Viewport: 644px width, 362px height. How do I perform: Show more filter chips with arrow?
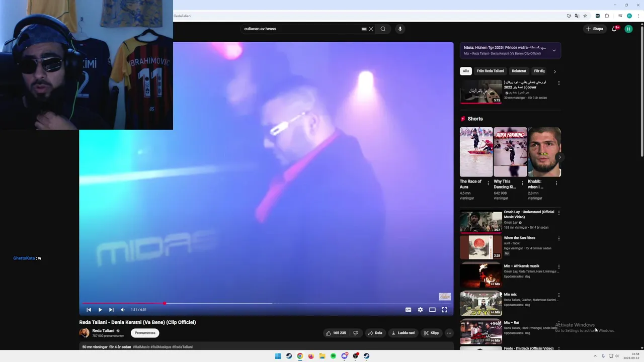555,71
